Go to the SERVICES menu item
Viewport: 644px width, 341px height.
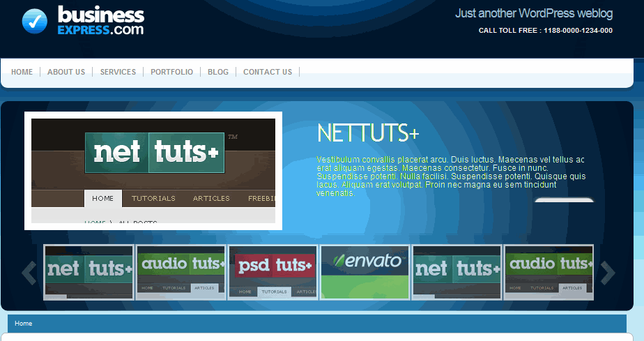118,72
